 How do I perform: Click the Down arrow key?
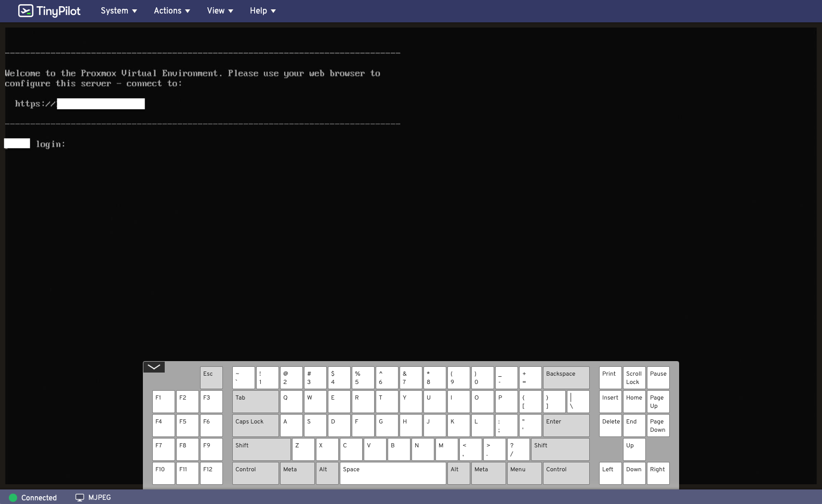pyautogui.click(x=634, y=473)
